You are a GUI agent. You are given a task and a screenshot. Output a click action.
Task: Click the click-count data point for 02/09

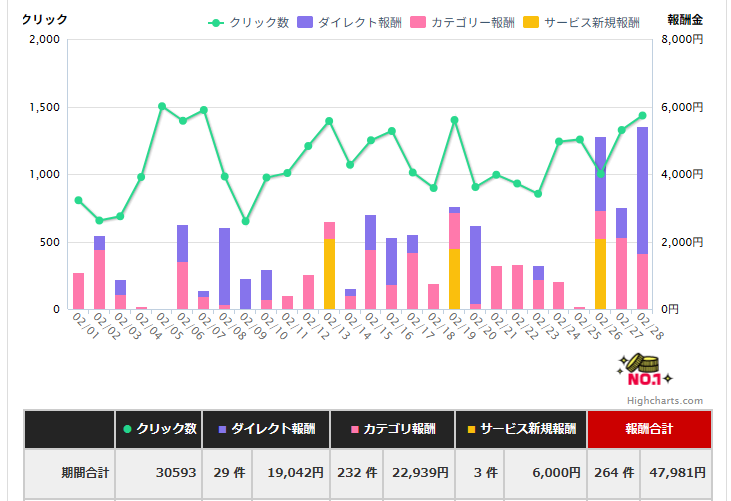coord(245,221)
